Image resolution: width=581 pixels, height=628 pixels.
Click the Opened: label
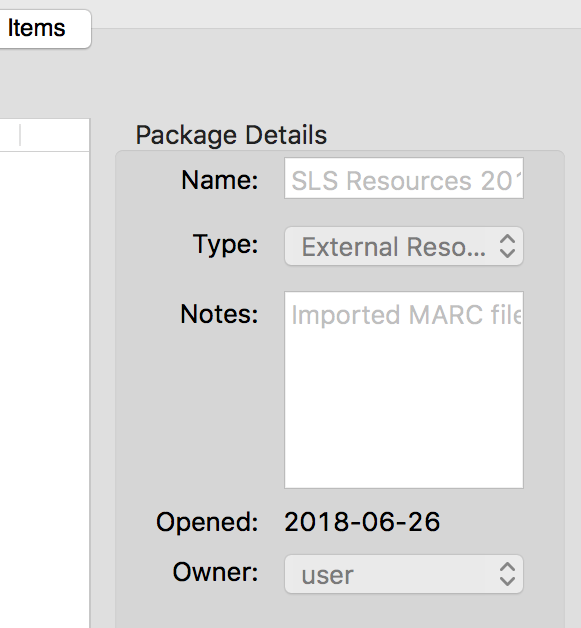coord(207,522)
